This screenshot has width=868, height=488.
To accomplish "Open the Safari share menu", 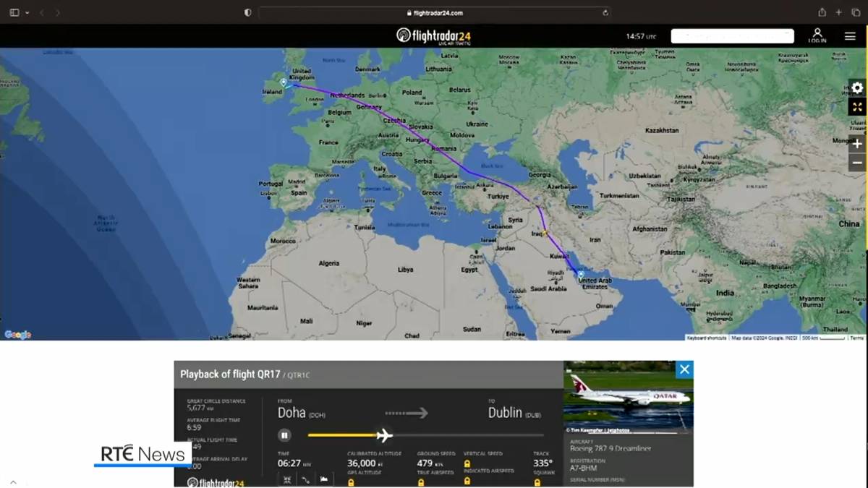I will (x=822, y=12).
